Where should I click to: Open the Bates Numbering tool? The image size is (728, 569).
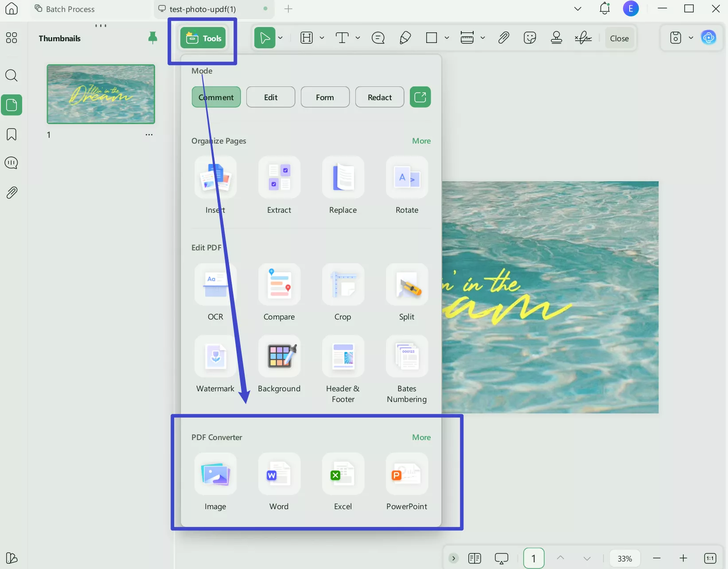(x=407, y=356)
